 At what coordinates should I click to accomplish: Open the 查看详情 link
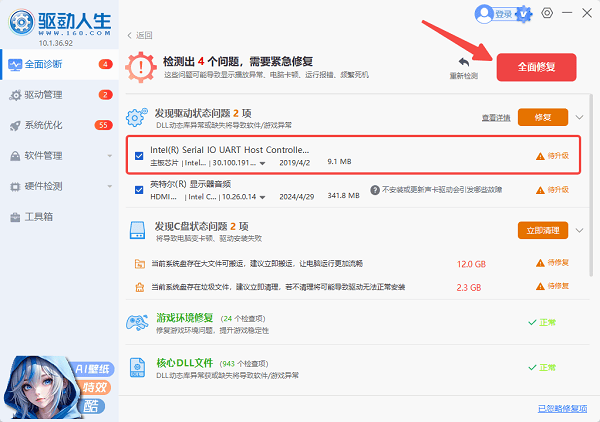pos(496,118)
